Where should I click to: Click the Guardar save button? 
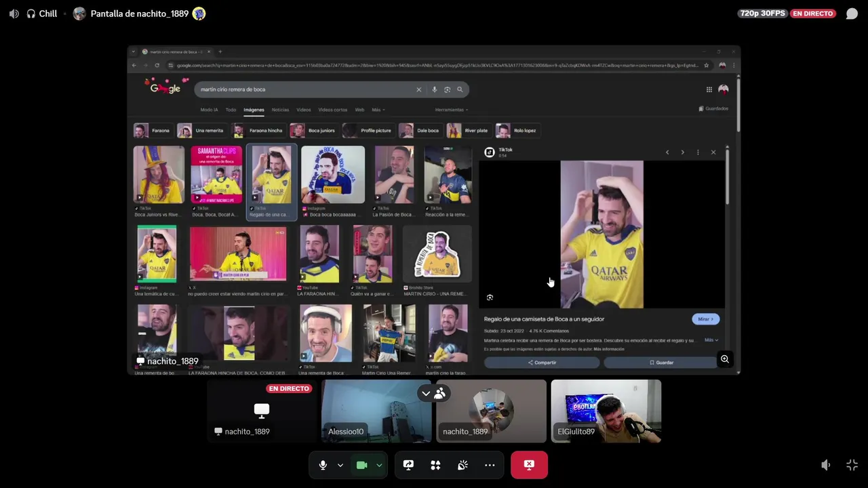(x=661, y=363)
